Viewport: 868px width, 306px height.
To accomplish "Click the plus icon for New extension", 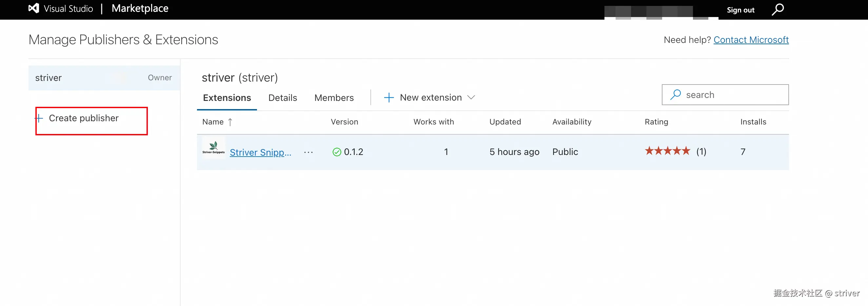I will (389, 98).
